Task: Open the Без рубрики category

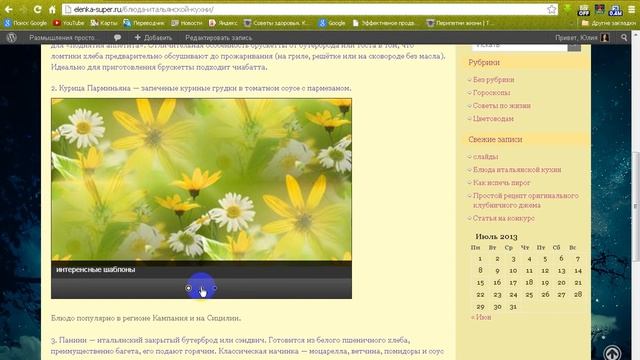Action: tap(493, 80)
